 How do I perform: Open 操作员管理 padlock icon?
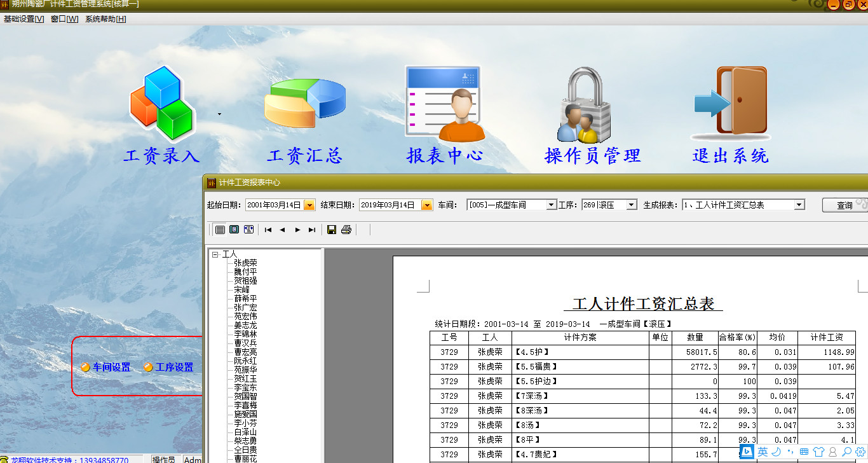(585, 106)
